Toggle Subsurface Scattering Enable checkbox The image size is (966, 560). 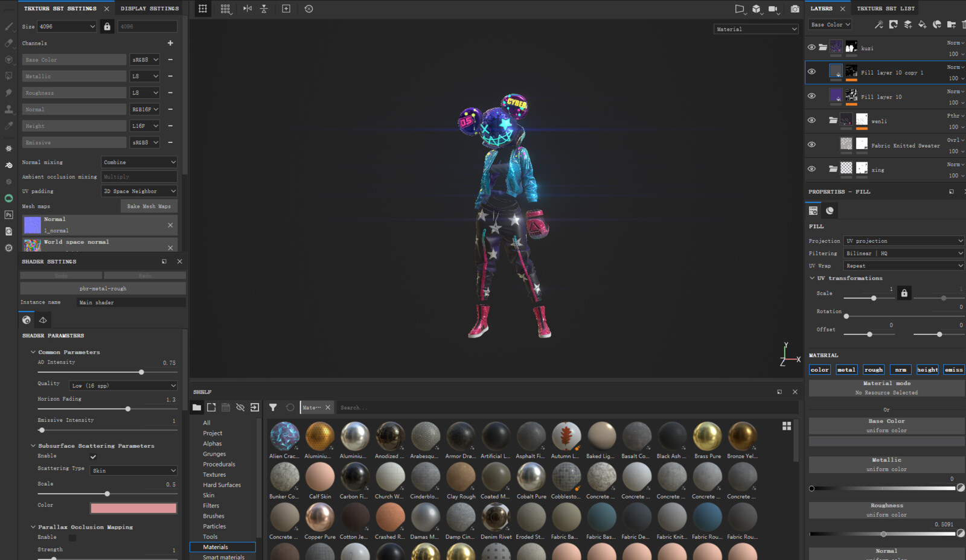point(93,456)
